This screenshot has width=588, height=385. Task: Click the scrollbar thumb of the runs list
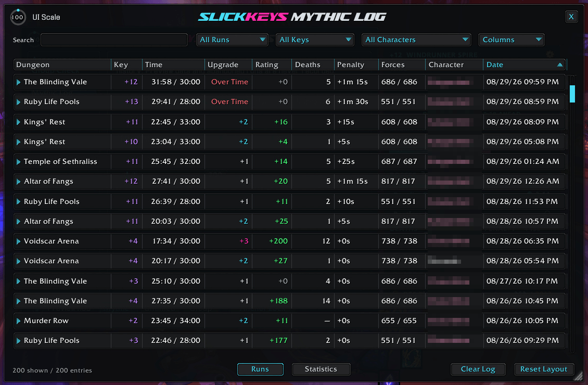(572, 94)
